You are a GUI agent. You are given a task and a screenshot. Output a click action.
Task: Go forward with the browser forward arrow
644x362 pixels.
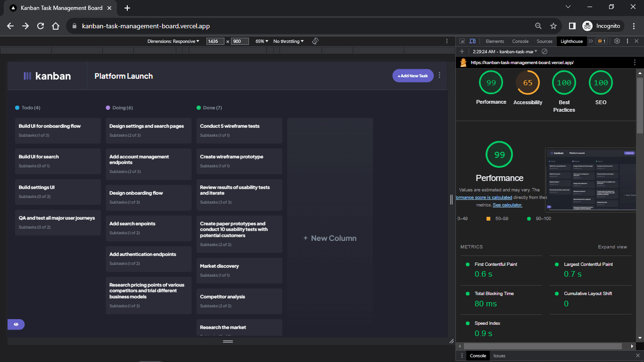pyautogui.click(x=25, y=26)
